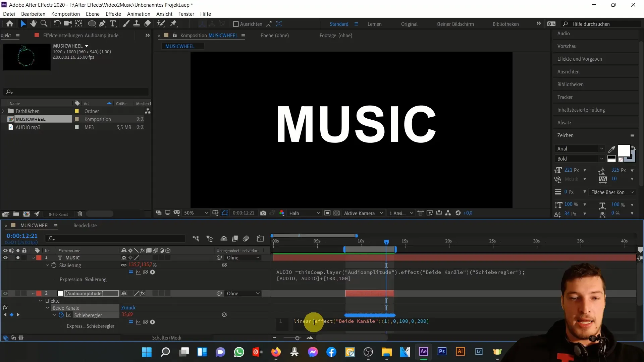Click the timeline zoom slider handle
This screenshot has height=362, width=644.
coord(297,338)
